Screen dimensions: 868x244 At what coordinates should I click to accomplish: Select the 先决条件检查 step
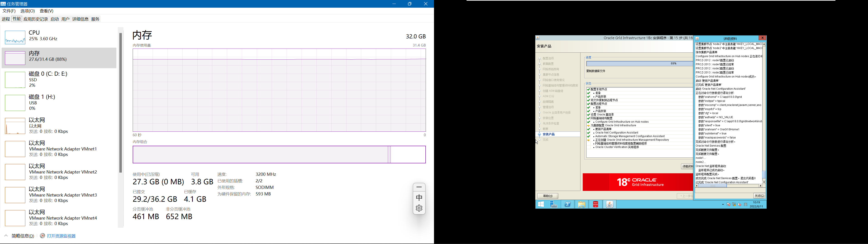[x=551, y=124]
